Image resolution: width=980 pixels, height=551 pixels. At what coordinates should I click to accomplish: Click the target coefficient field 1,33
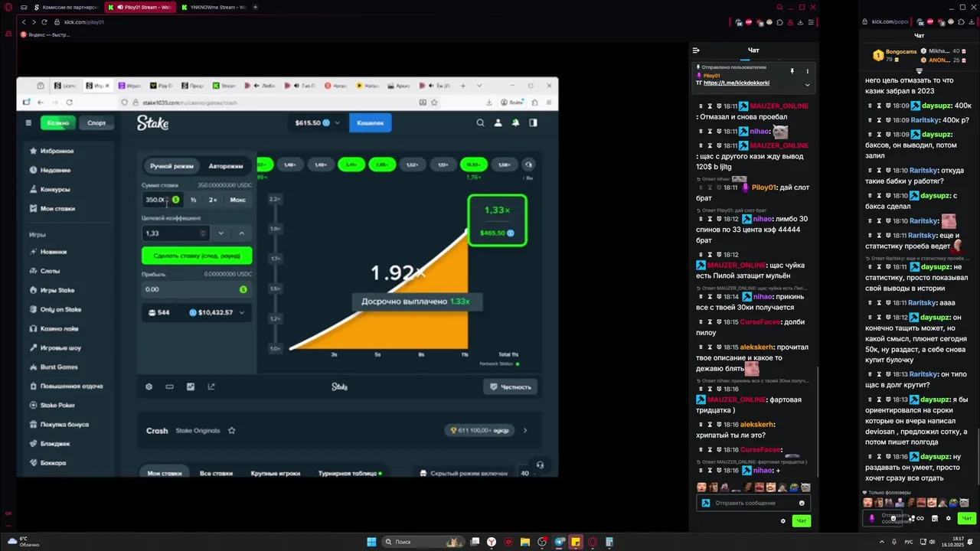click(x=175, y=233)
